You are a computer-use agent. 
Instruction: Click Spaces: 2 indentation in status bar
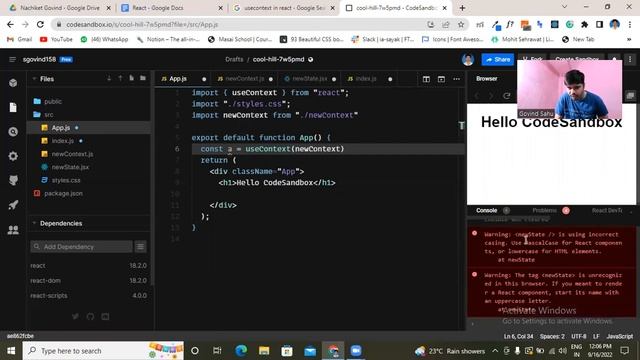click(552, 336)
